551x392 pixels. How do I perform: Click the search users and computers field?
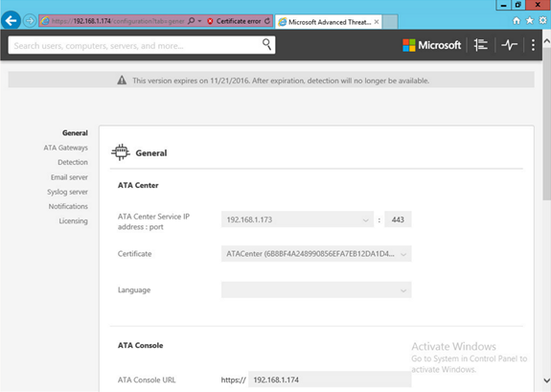click(x=142, y=45)
